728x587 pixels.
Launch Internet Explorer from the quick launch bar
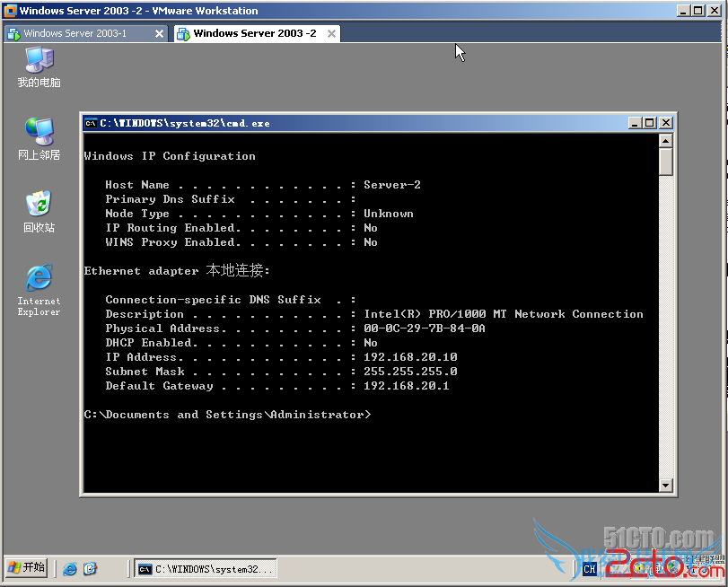(70, 568)
